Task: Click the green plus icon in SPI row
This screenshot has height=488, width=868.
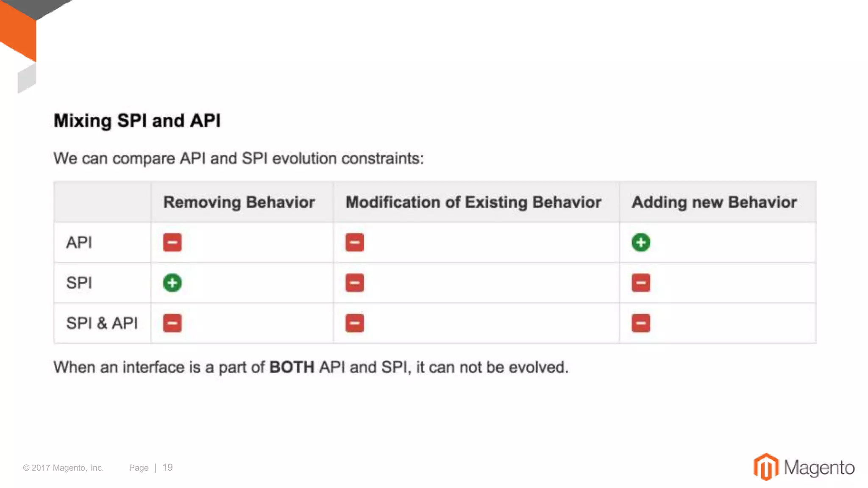Action: point(172,283)
